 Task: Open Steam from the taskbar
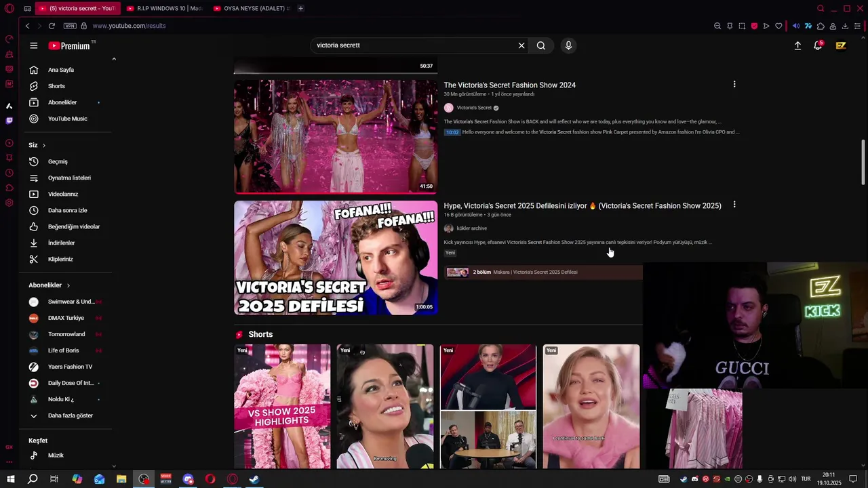254,479
